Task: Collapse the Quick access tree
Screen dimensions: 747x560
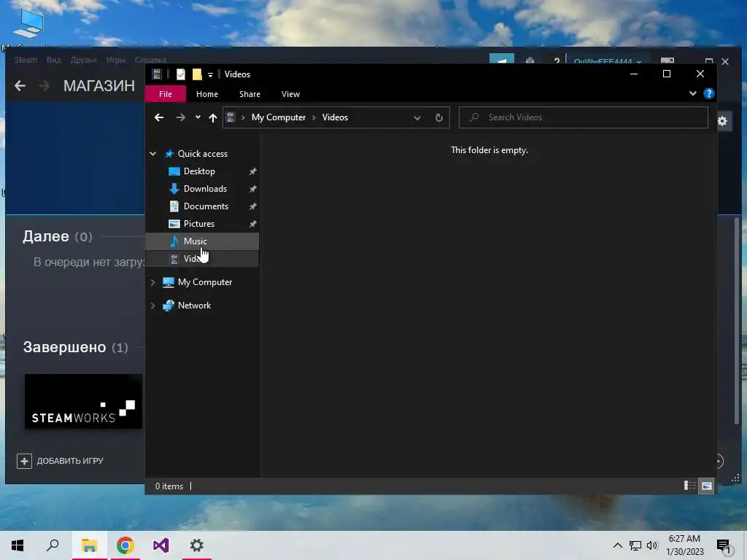Action: click(x=153, y=153)
